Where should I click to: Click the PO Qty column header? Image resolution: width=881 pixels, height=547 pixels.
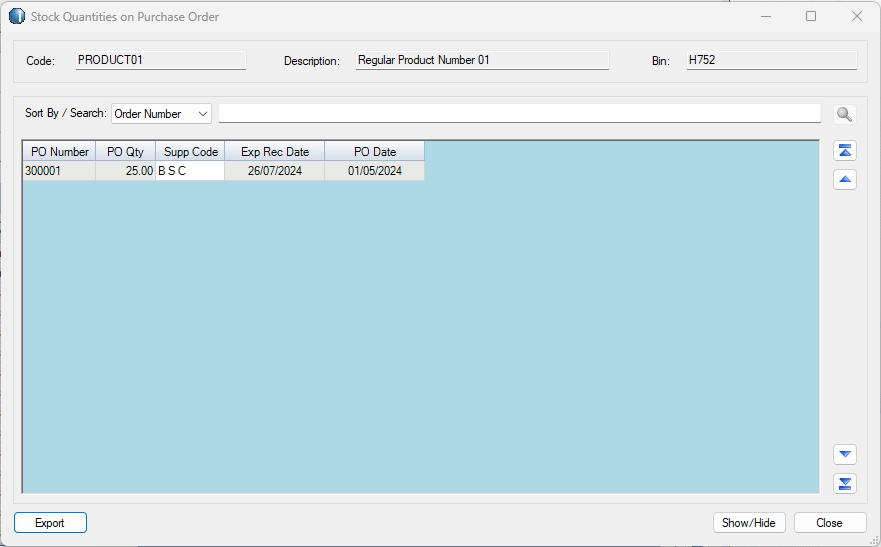pyautogui.click(x=125, y=152)
